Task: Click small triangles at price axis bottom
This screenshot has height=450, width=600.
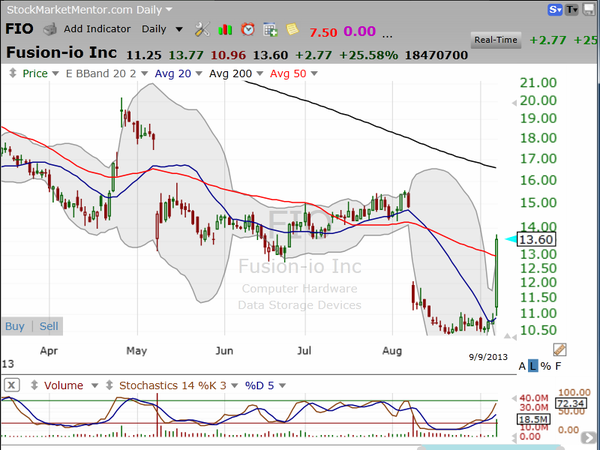Action: pos(510,336)
